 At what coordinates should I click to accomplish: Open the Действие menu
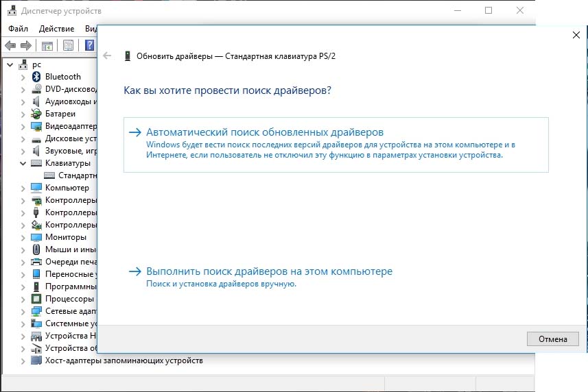click(57, 29)
